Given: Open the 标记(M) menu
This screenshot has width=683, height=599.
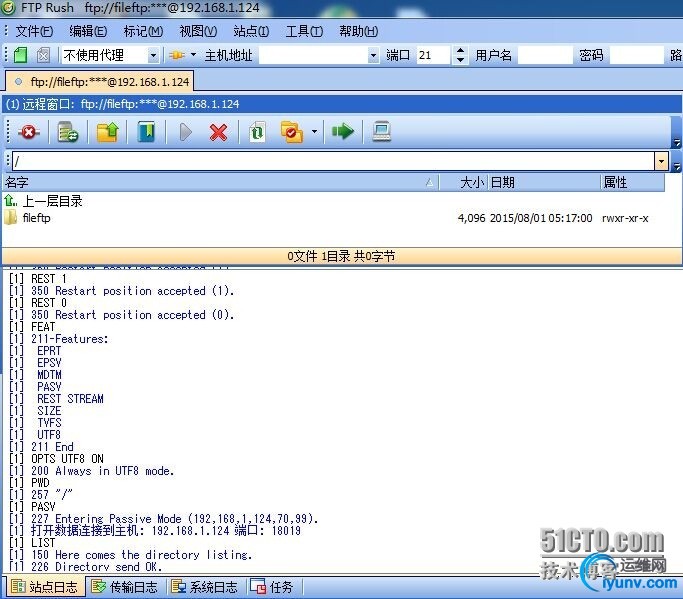Looking at the screenshot, I should tap(143, 31).
